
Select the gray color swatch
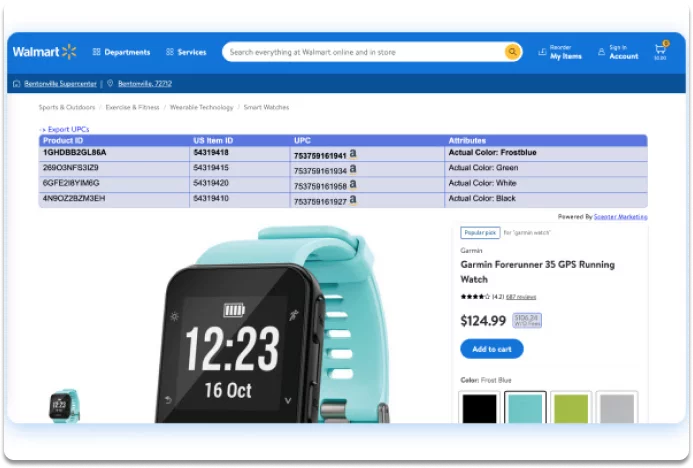(x=617, y=407)
